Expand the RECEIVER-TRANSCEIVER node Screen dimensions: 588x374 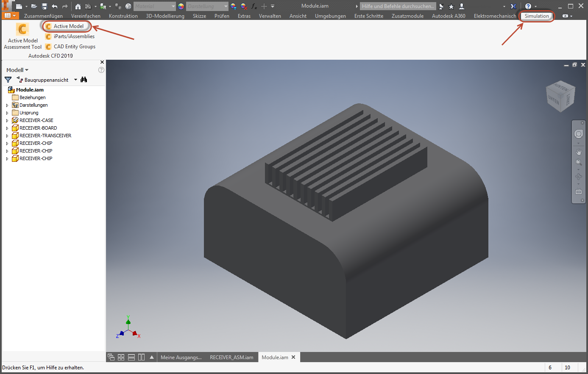7,136
